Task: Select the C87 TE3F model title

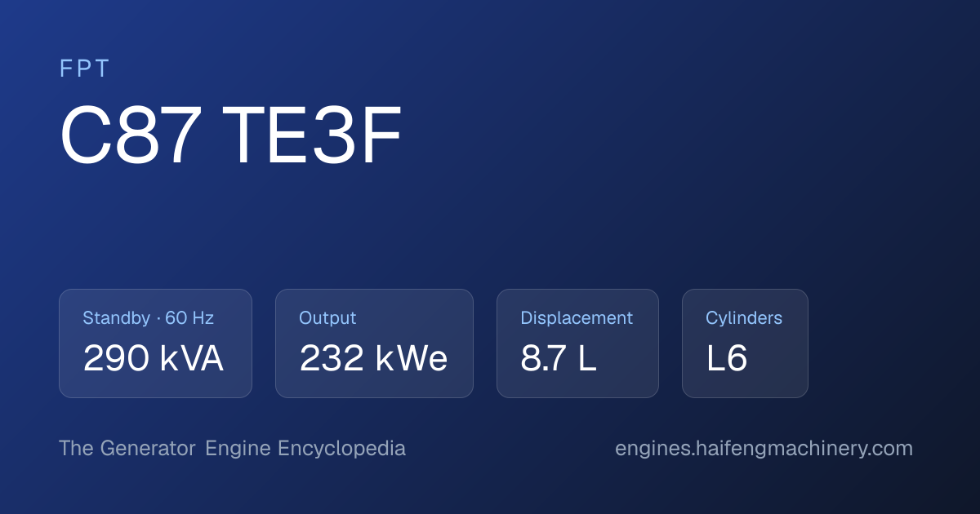Action: (x=231, y=136)
